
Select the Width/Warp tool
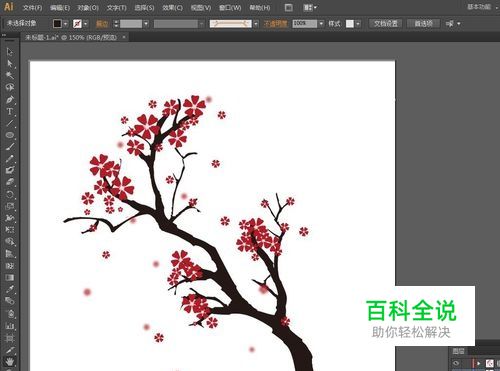click(x=10, y=218)
